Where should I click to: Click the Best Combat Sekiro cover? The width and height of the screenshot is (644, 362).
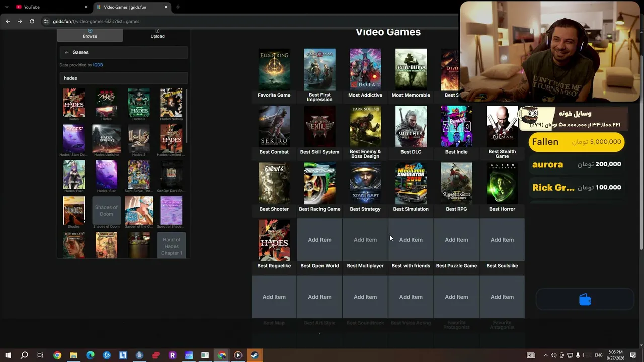tap(274, 126)
